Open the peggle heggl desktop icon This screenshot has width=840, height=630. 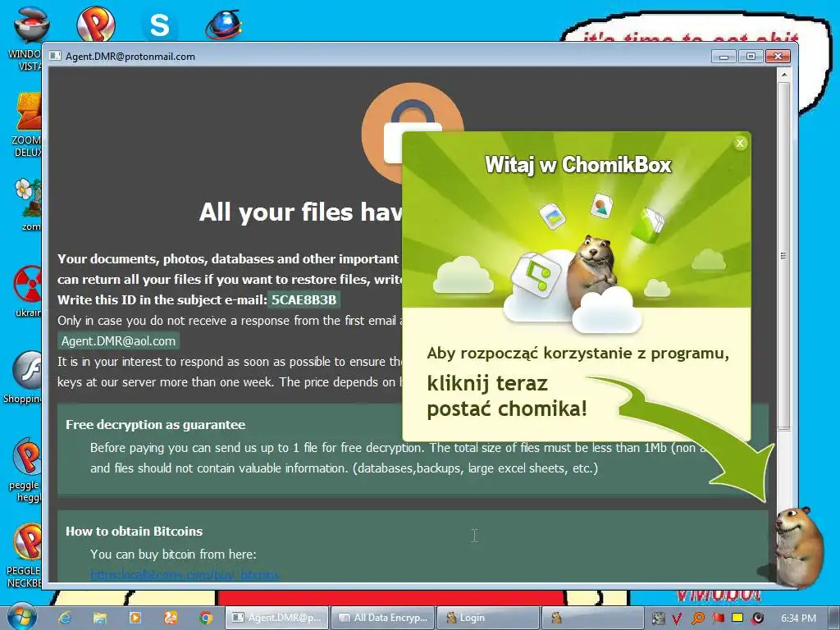(25, 470)
